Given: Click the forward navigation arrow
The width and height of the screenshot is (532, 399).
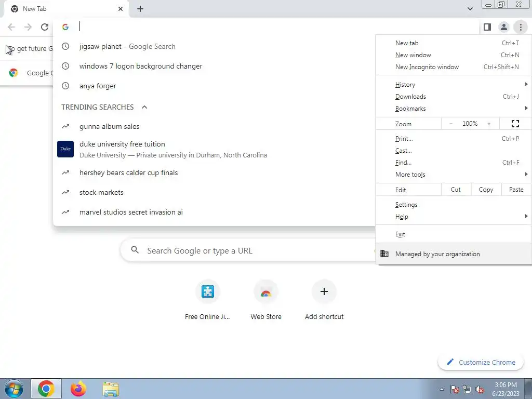Looking at the screenshot, I should [x=28, y=27].
